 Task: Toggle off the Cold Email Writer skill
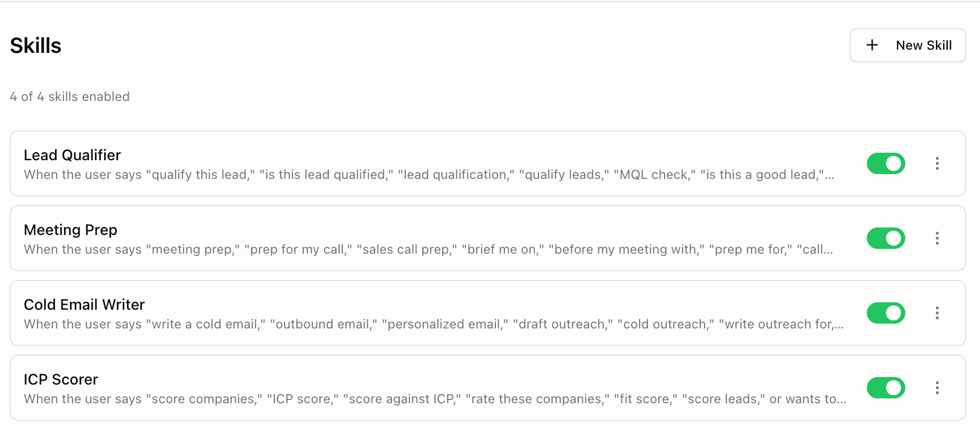point(886,313)
